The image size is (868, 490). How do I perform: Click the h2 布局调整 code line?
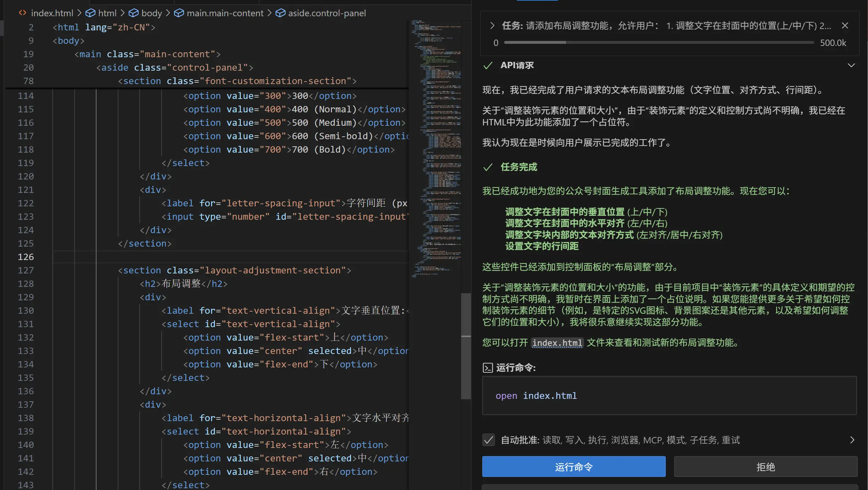(183, 284)
